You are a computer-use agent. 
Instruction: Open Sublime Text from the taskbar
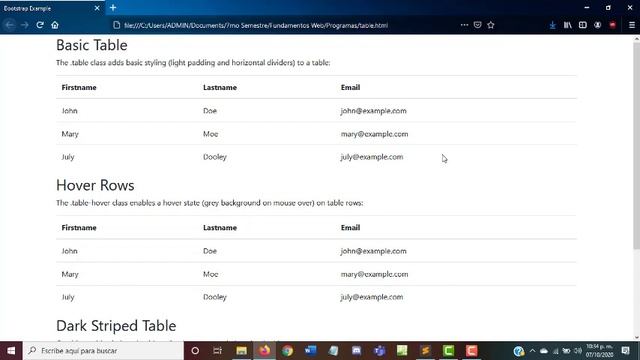[425, 351]
